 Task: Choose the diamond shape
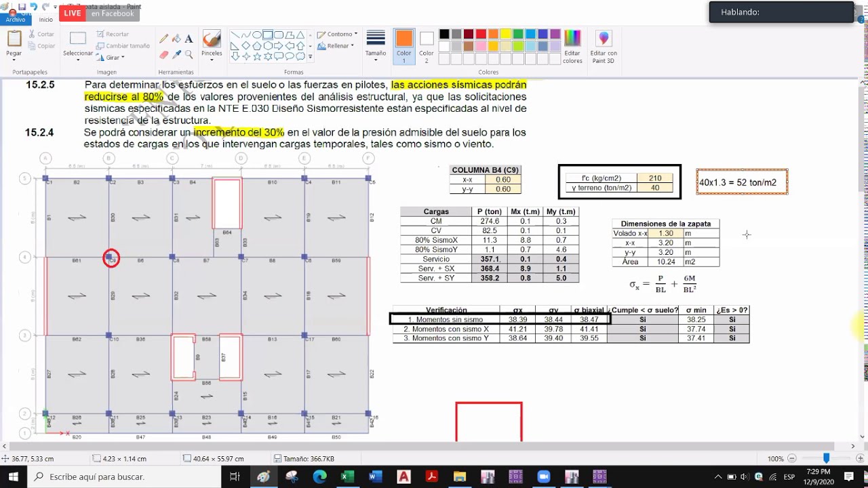pyautogui.click(x=245, y=46)
